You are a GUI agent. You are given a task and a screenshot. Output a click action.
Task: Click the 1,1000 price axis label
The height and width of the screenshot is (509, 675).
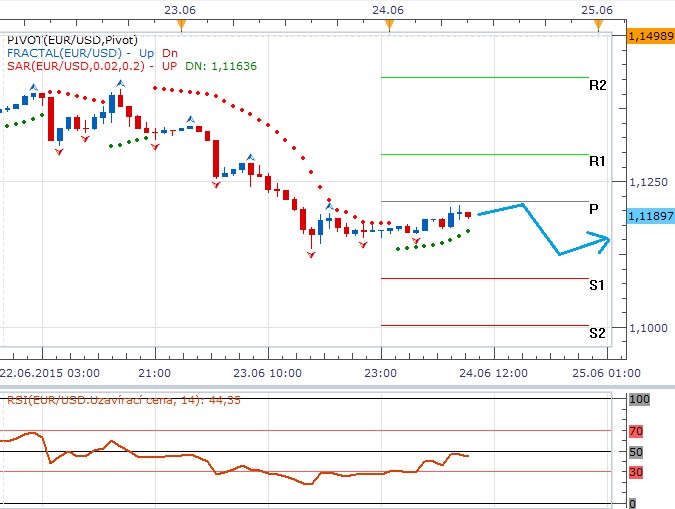(x=647, y=328)
